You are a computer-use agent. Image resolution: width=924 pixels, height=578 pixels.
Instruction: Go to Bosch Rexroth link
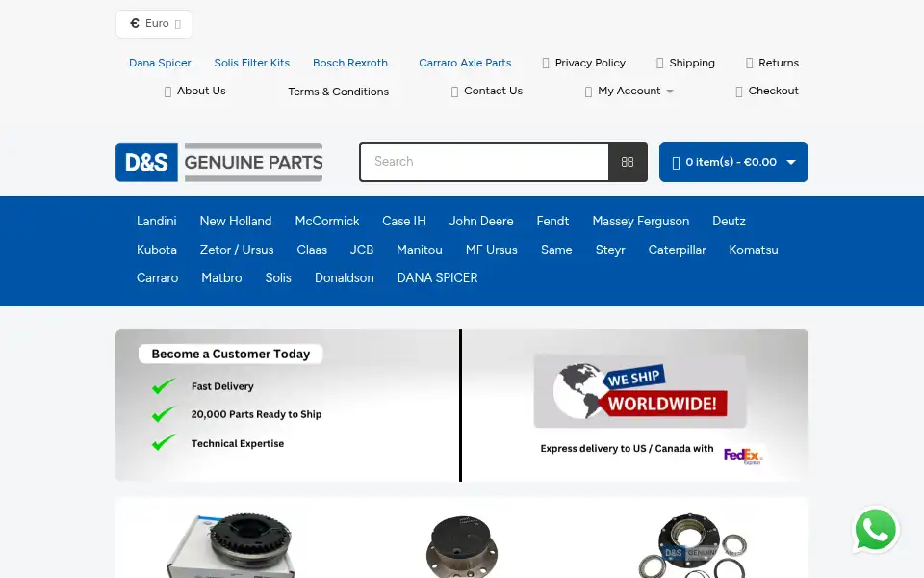tap(350, 63)
